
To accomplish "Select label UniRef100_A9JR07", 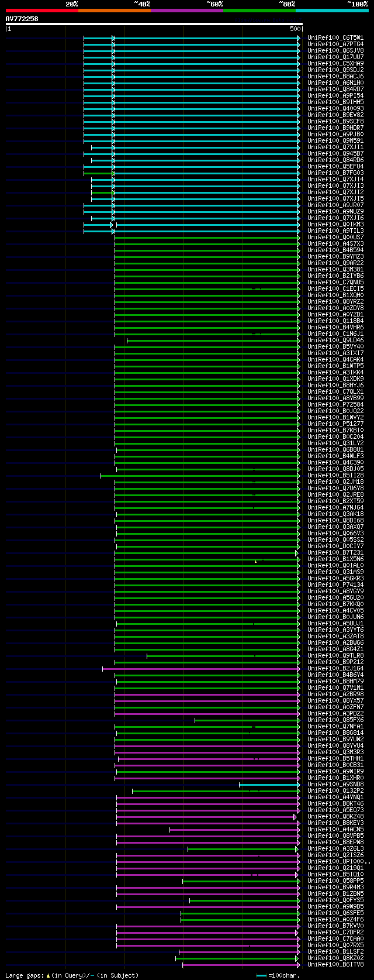I will pos(335,205).
